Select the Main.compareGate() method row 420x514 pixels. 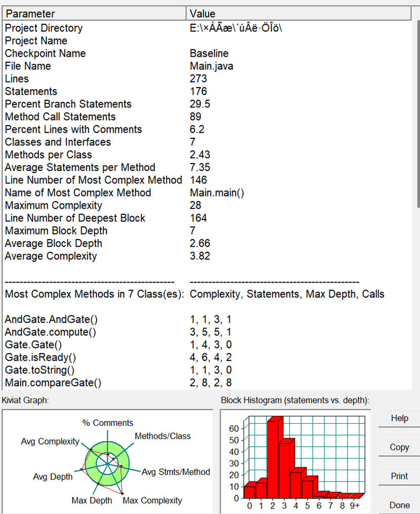click(206, 382)
